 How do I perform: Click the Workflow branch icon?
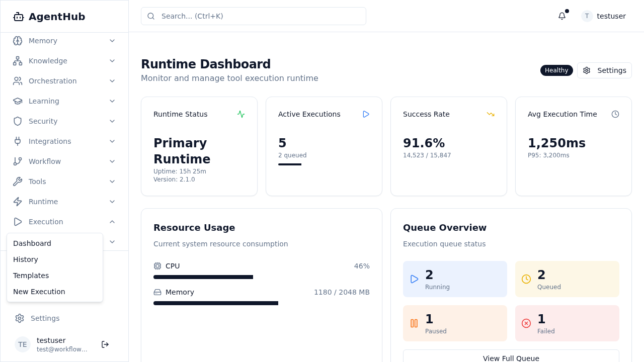point(18,161)
